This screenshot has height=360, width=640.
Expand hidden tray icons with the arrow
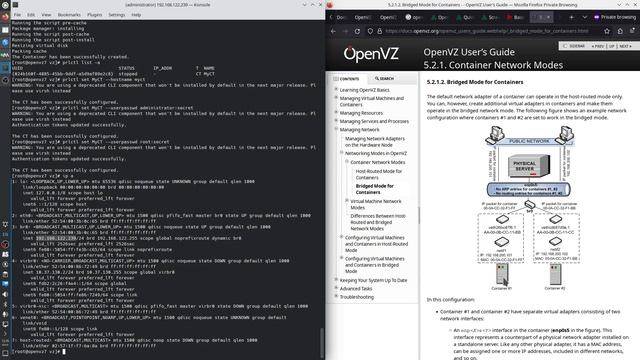5,333
